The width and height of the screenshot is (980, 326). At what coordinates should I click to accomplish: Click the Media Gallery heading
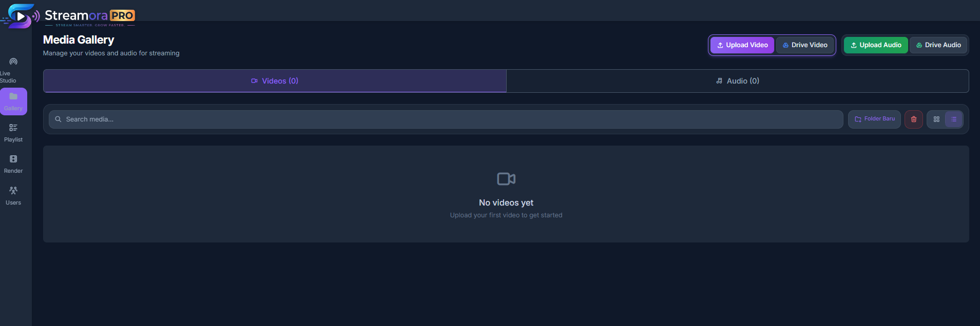click(79, 40)
